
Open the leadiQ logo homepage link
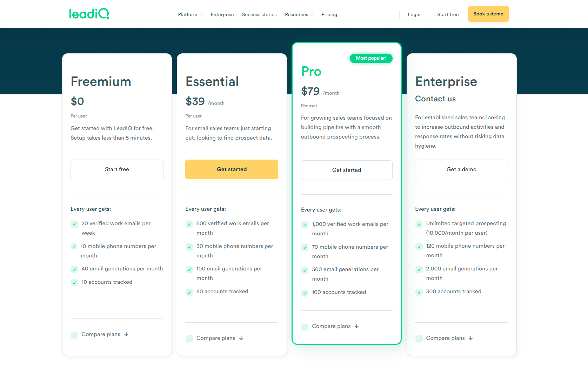(89, 14)
